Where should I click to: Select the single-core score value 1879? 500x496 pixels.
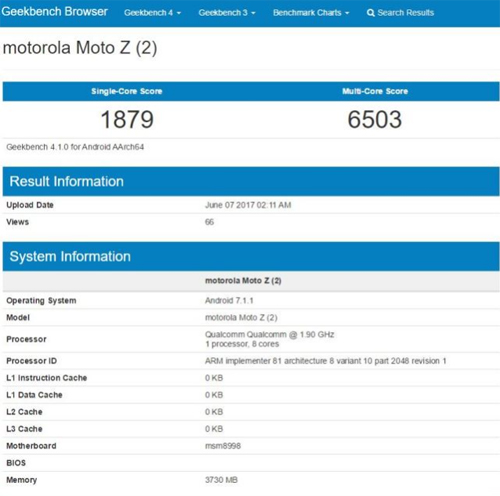point(127,119)
